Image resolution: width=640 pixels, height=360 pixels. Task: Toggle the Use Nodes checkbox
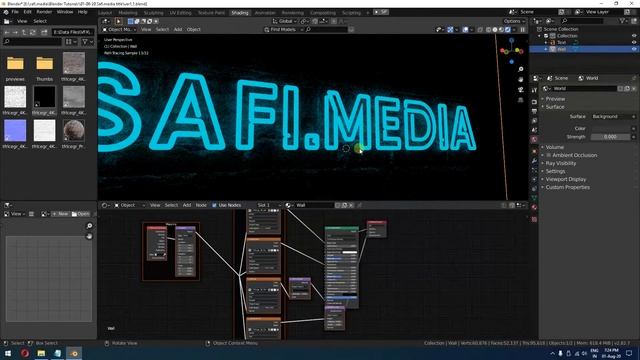click(x=214, y=205)
